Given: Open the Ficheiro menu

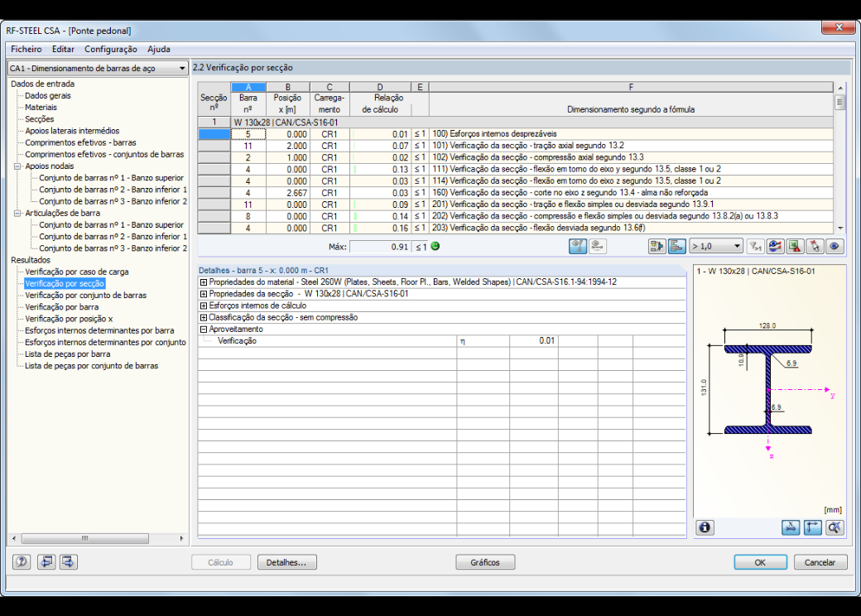Looking at the screenshot, I should coord(26,49).
